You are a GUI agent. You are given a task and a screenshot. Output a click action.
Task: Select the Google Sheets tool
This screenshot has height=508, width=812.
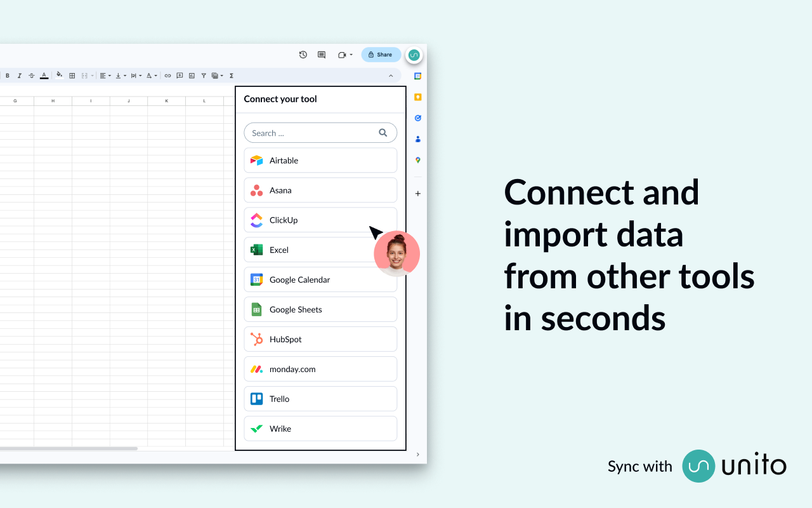click(320, 310)
